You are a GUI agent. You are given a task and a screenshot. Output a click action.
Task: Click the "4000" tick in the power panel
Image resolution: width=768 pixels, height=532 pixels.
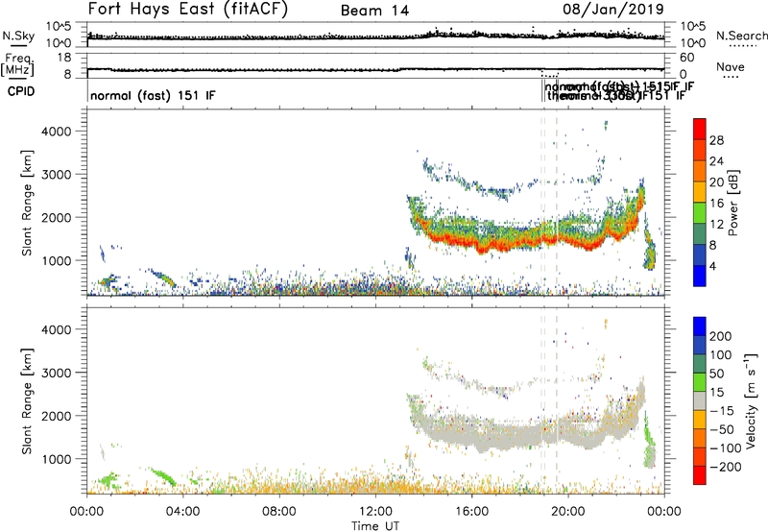(56, 132)
